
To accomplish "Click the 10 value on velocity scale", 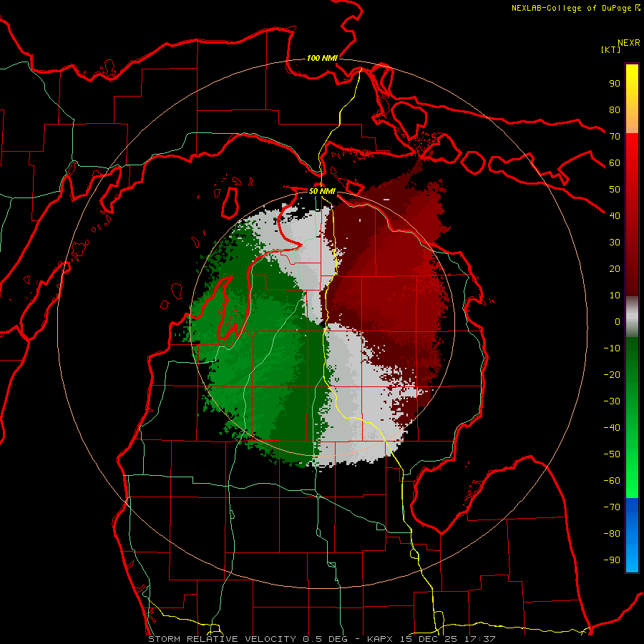I will [615, 296].
